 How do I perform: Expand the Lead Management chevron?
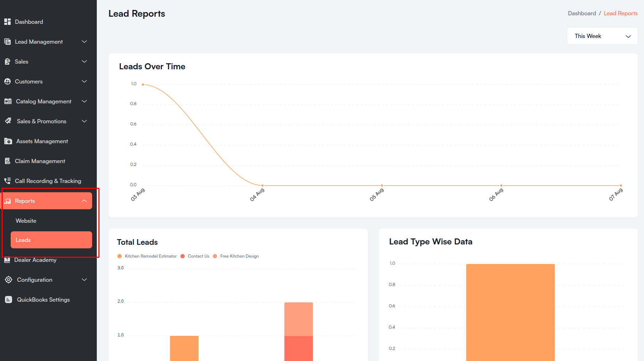tap(84, 42)
